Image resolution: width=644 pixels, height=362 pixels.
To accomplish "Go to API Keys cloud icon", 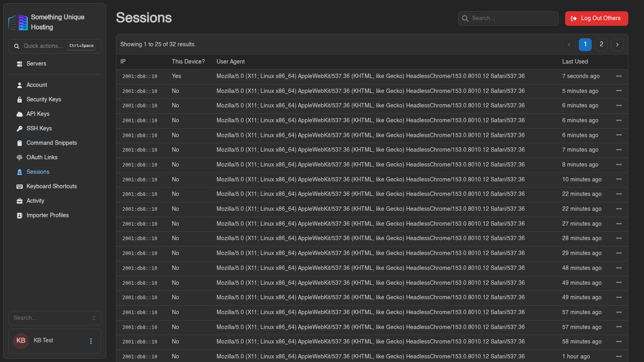I will coord(19,114).
